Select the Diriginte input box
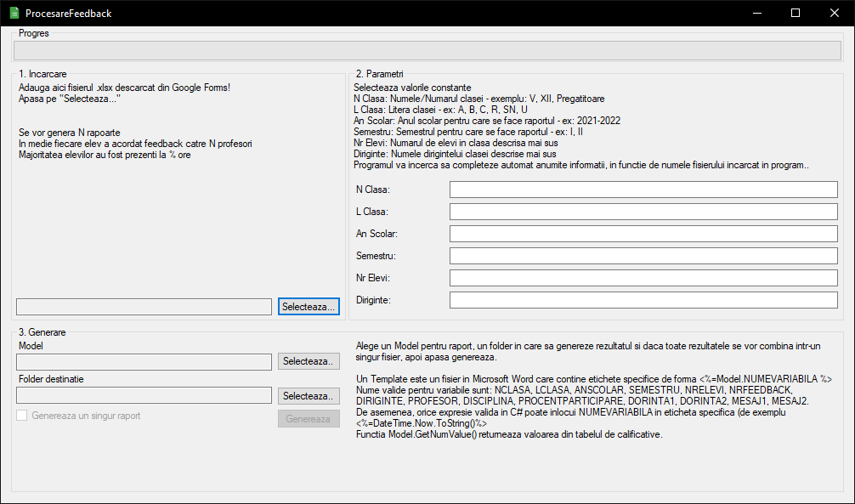 pyautogui.click(x=643, y=299)
